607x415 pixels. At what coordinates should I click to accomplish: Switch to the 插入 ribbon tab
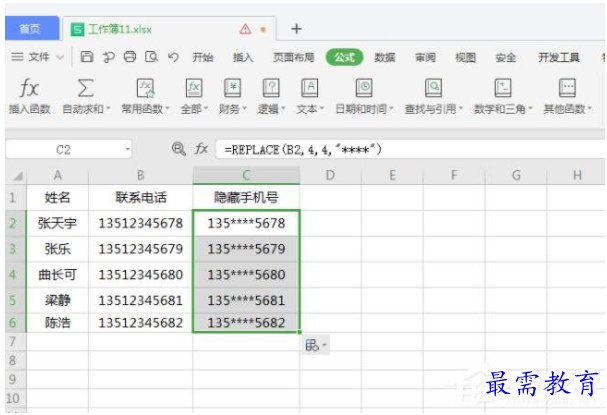(243, 57)
